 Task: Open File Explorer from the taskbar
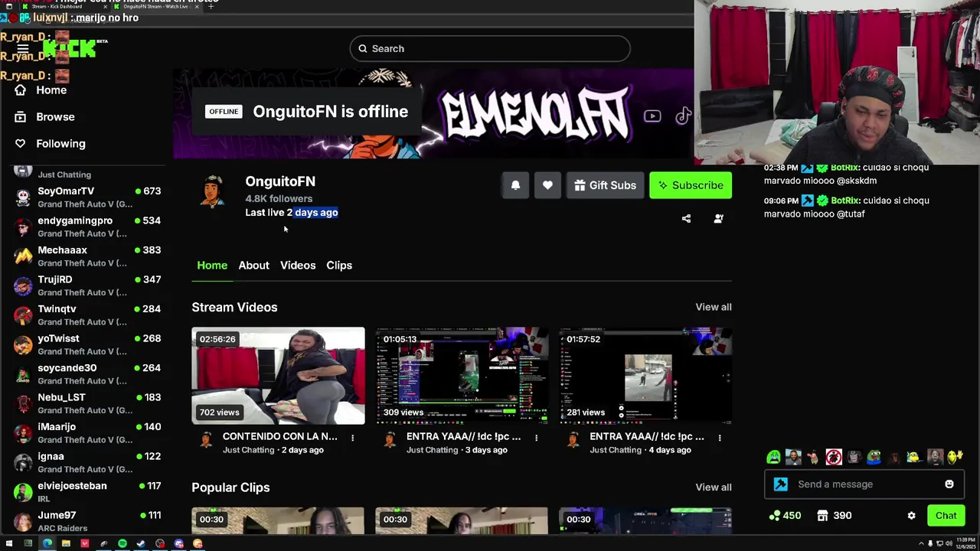(x=66, y=543)
